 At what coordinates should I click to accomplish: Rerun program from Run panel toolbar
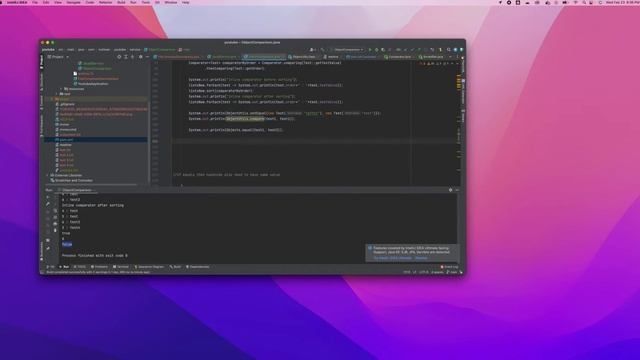[48, 197]
